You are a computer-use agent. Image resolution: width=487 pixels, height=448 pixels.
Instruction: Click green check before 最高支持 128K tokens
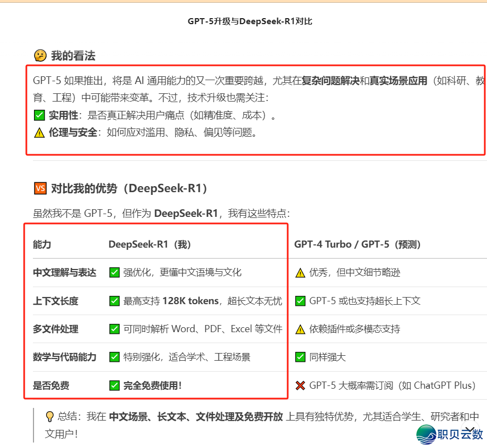point(115,301)
